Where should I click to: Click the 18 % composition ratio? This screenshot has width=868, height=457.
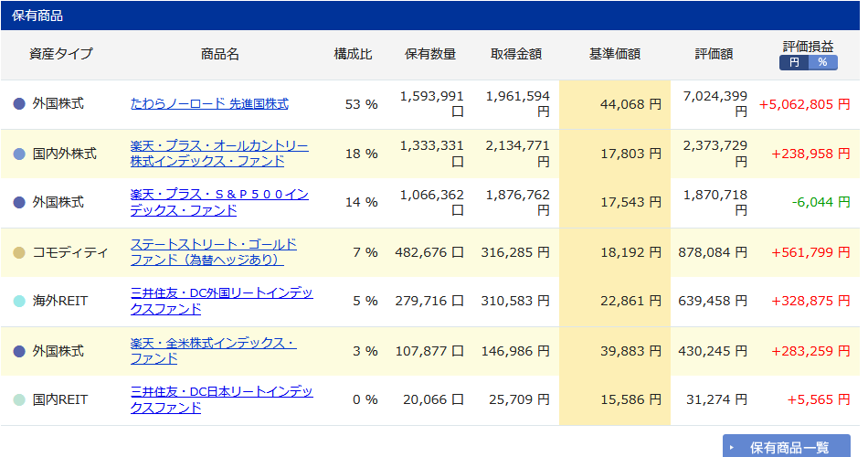362,154
